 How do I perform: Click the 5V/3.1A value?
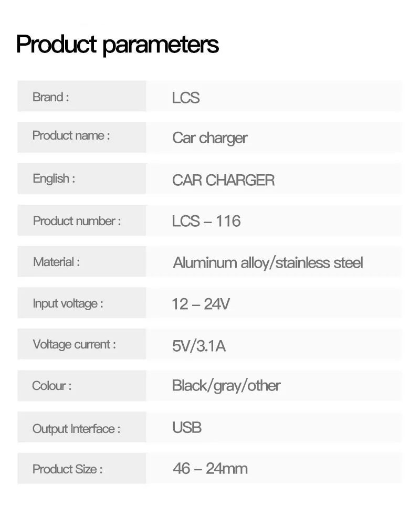point(199,346)
